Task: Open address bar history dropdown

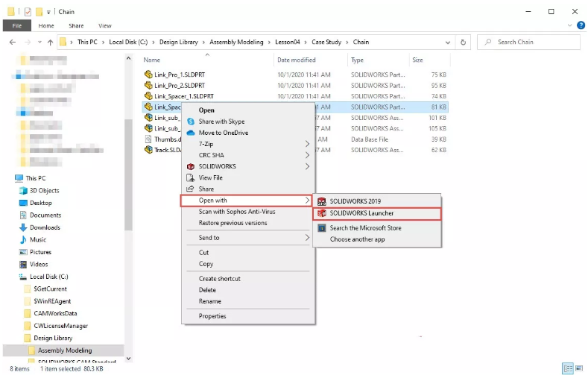Action: (448, 42)
